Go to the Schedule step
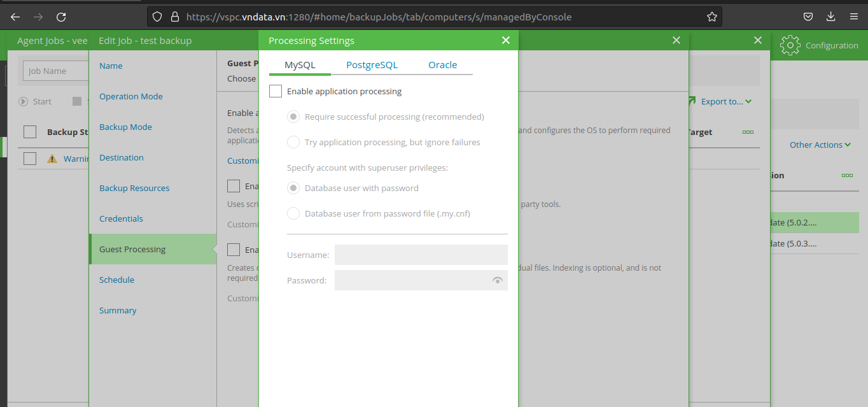This screenshot has height=407, width=868. pos(117,280)
